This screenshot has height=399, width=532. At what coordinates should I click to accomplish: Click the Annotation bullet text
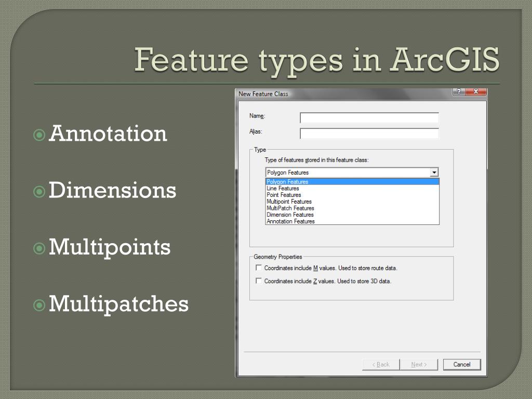point(108,134)
